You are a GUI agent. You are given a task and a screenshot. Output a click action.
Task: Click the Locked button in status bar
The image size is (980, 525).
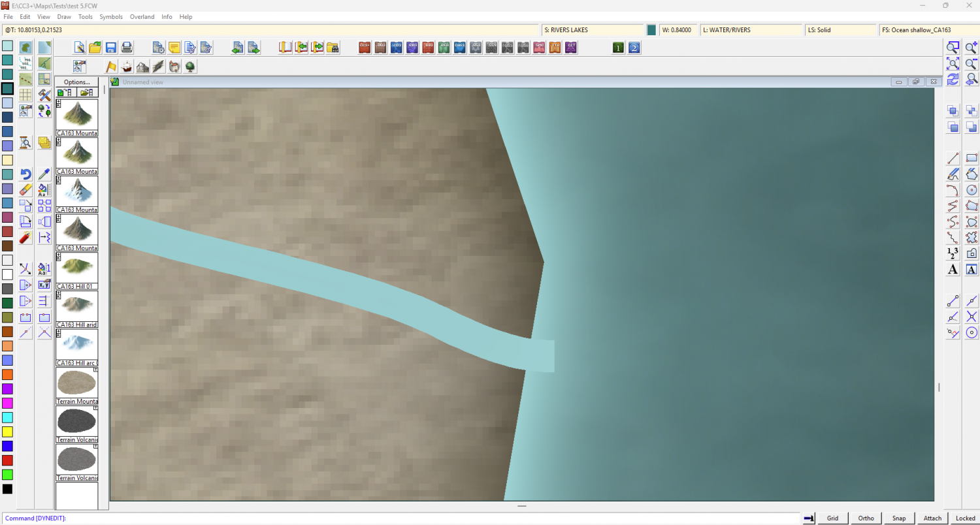click(965, 518)
